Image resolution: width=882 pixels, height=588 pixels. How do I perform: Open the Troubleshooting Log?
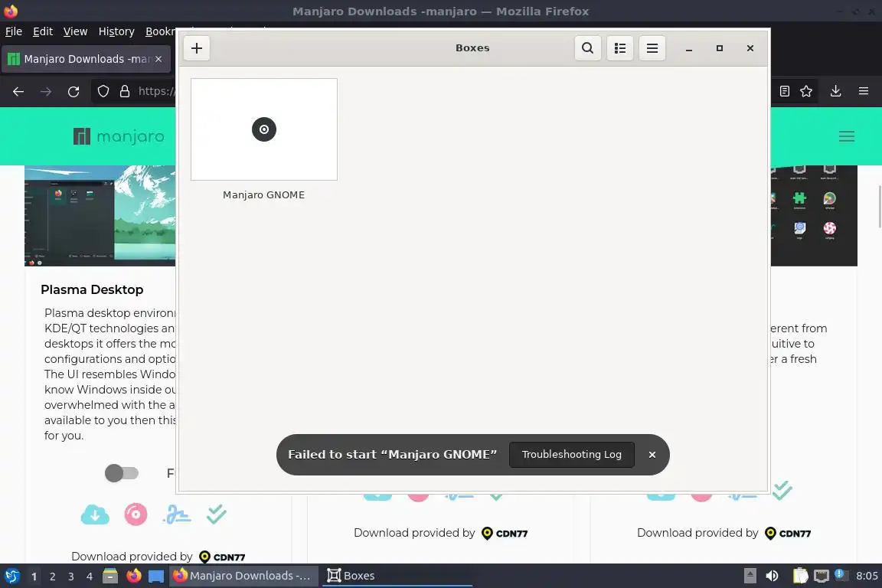pyautogui.click(x=571, y=455)
